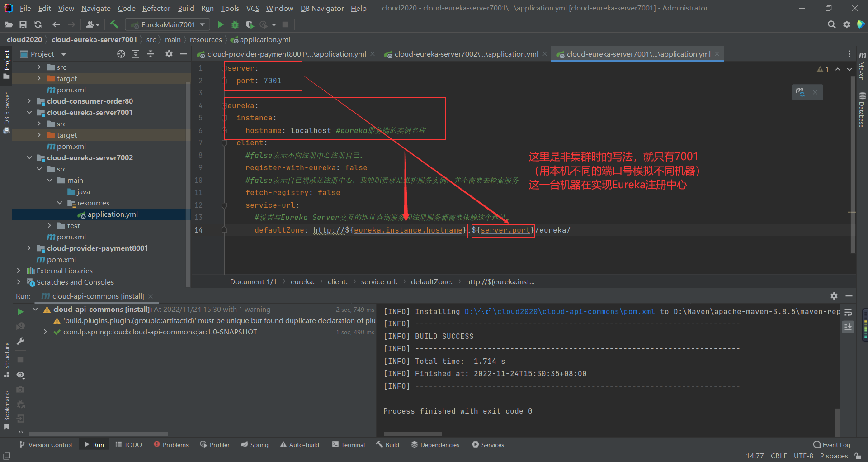Expand the test folder in server7002
The image size is (868, 462).
(x=50, y=225)
